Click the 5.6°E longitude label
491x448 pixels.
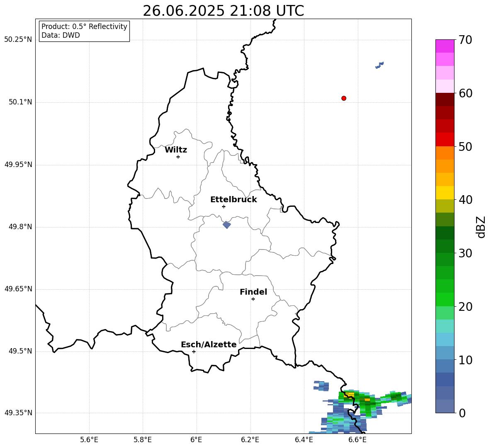[x=89, y=440]
